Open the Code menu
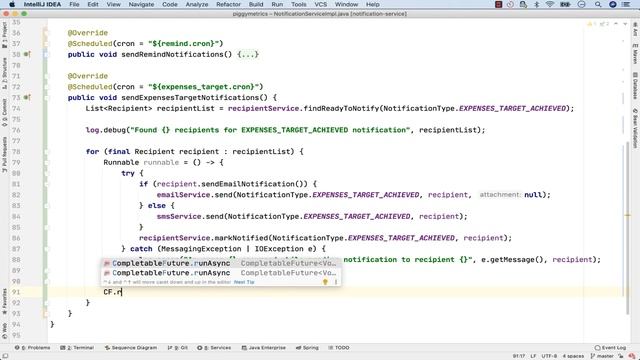Image resolution: width=640 pixels, height=360 pixels. [x=170, y=4]
